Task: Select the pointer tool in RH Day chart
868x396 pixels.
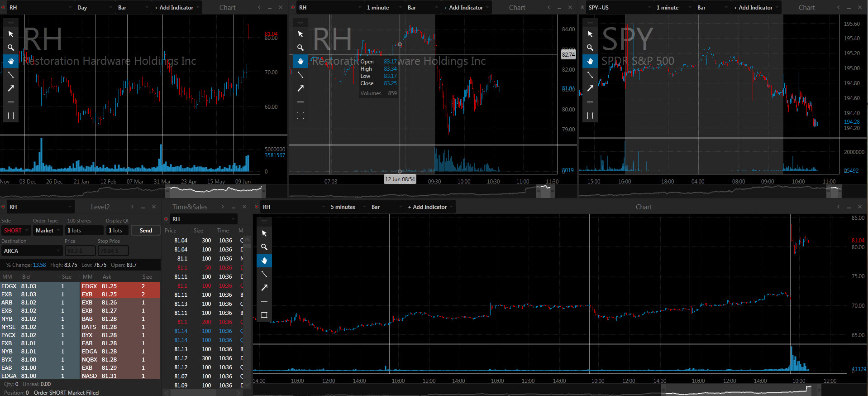Action: coord(11,34)
